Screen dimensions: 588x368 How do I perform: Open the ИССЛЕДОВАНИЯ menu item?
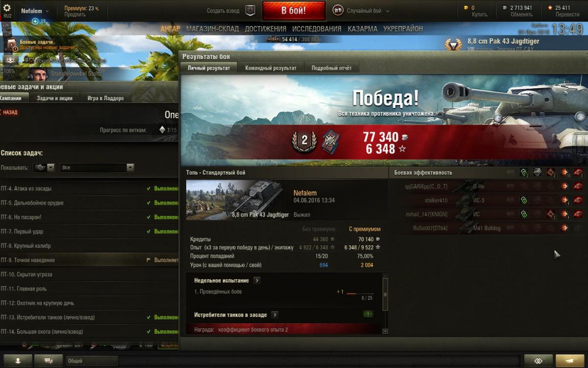[x=317, y=29]
